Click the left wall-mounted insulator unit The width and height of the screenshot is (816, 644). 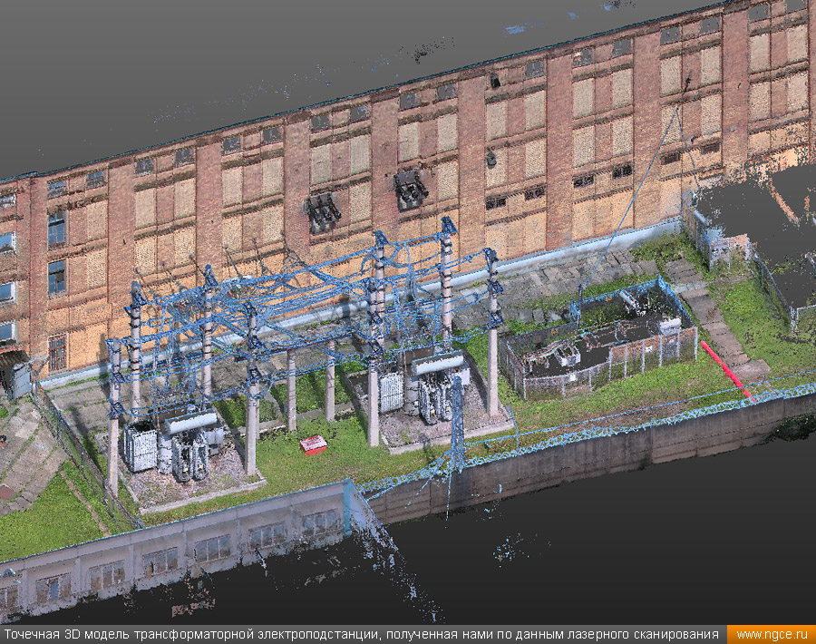click(322, 212)
